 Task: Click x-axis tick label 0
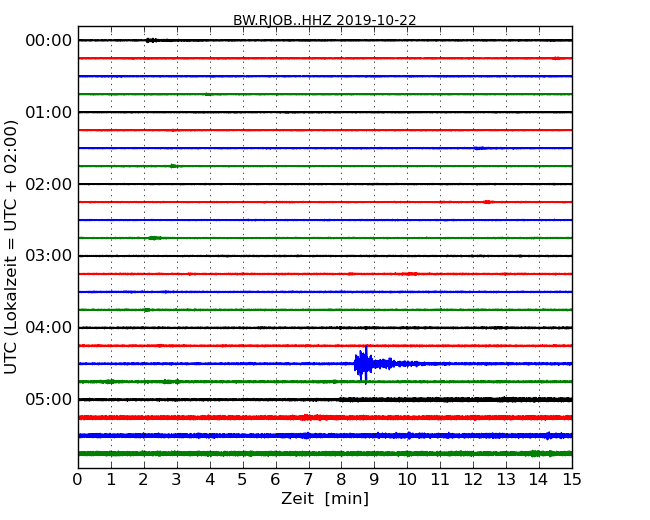pos(78,479)
